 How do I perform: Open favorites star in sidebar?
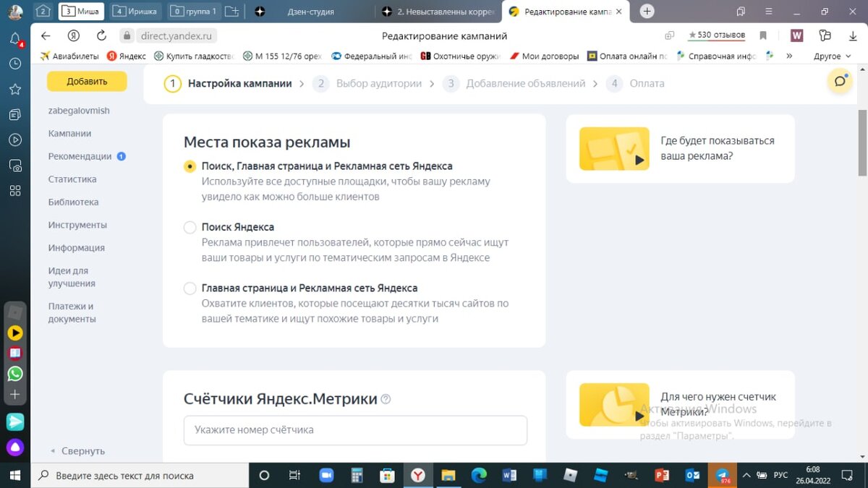pyautogui.click(x=15, y=89)
